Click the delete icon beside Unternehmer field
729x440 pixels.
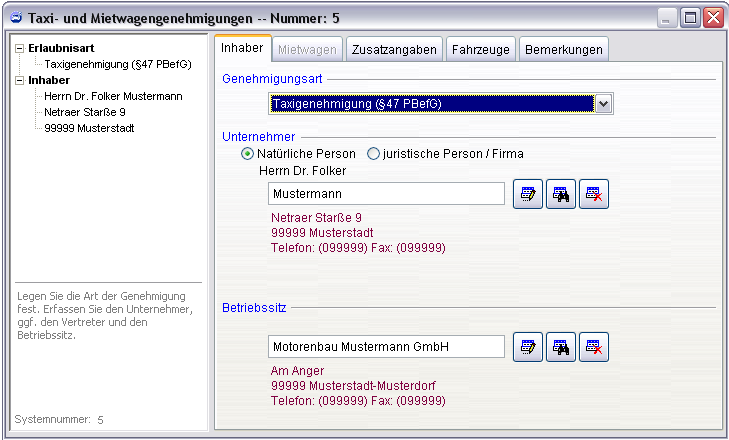pos(594,194)
